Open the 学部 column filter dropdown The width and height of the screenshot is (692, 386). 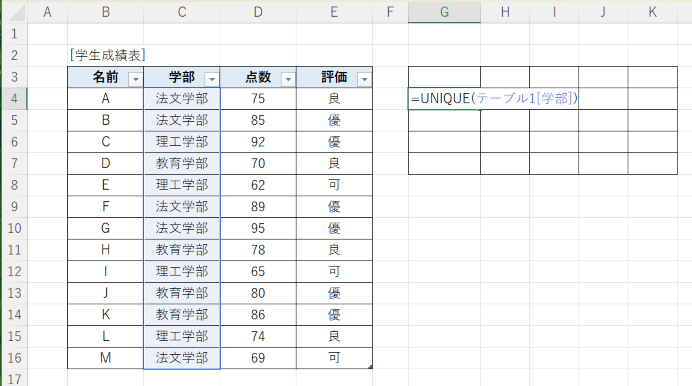coord(212,79)
